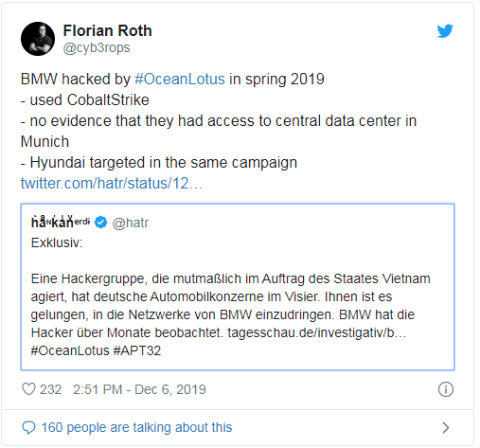Expand conversation with the right chevron arrow
The height and width of the screenshot is (448, 480).
[x=446, y=428]
